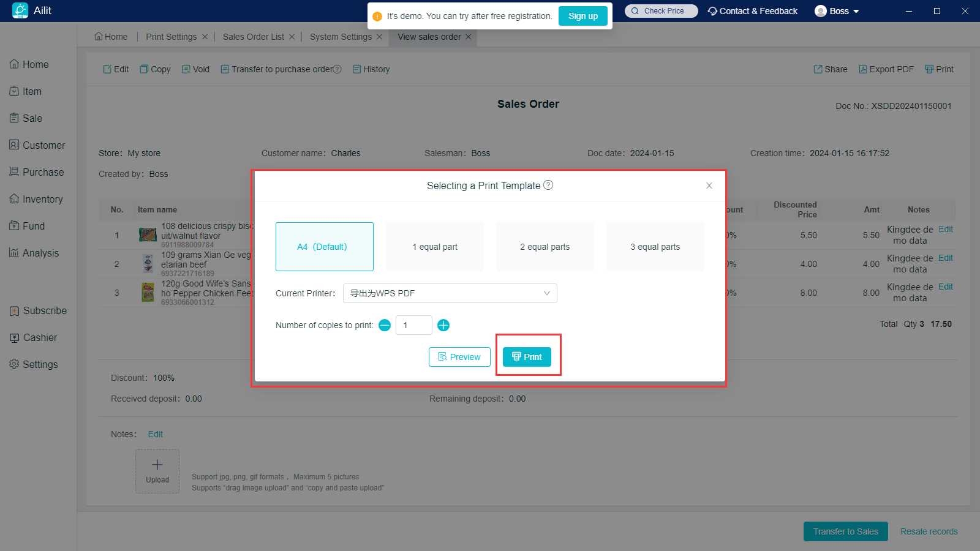
Task: Open the Current Printer dropdown
Action: click(x=450, y=293)
